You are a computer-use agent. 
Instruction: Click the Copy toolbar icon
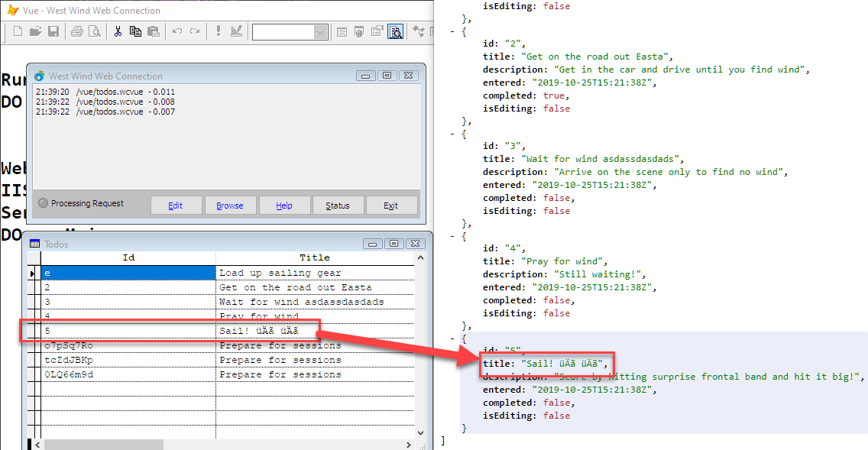[x=136, y=31]
